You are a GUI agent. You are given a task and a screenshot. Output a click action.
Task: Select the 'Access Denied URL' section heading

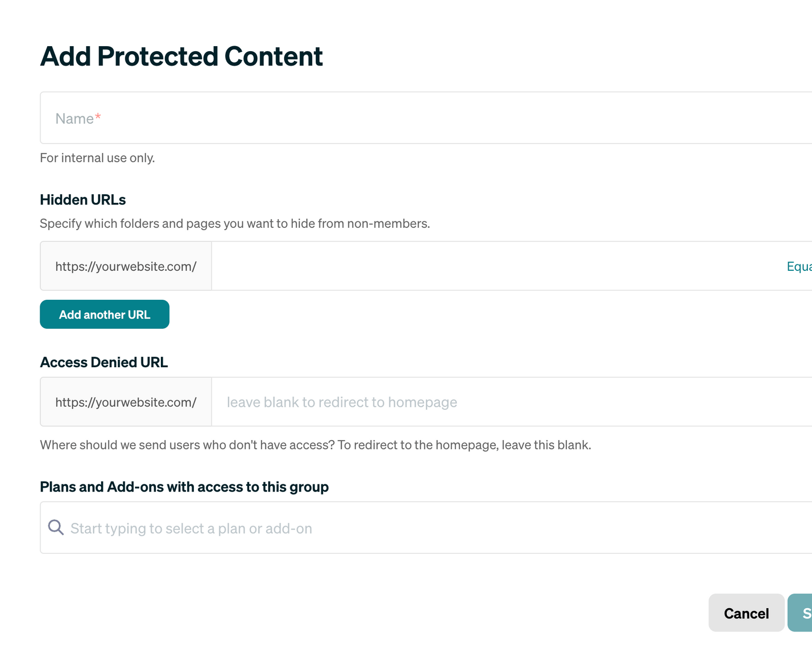click(104, 362)
